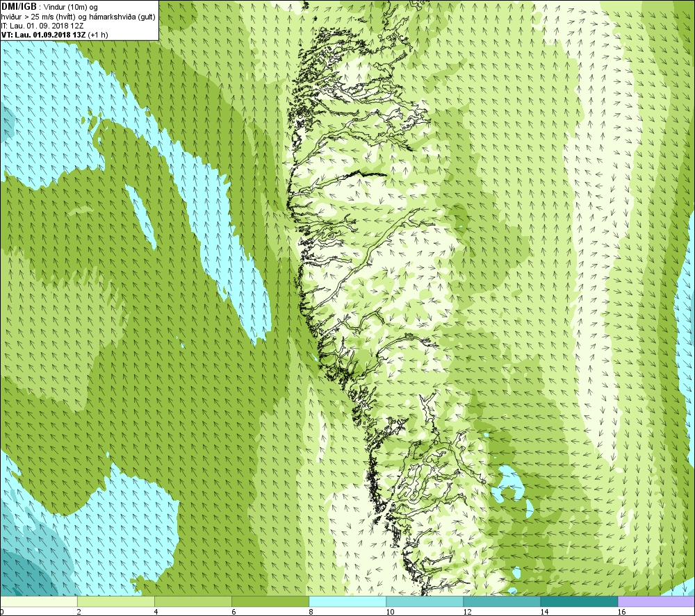Viewport: 695px width, 616px height.
Task: Click the scale label '16' on color bar
Action: point(621,612)
